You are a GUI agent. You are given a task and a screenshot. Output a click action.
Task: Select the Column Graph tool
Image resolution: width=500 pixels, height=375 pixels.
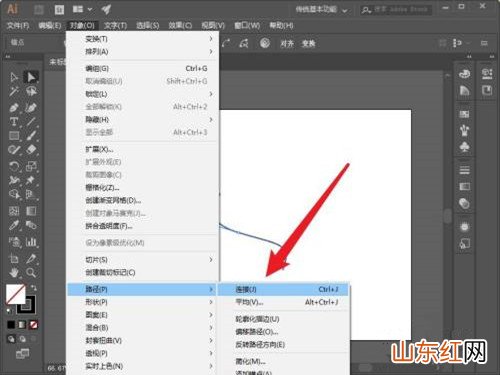[x=31, y=241]
